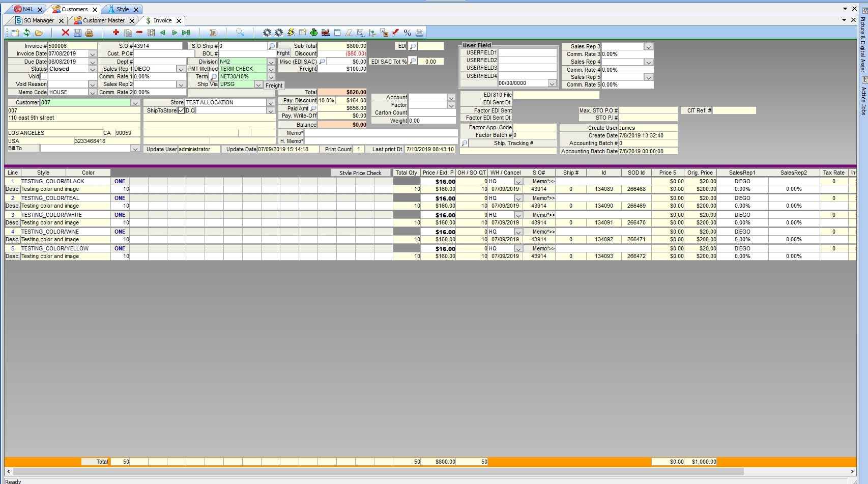Open the Ship Via UPSG dropdown
This screenshot has height=484, width=868.
[258, 84]
